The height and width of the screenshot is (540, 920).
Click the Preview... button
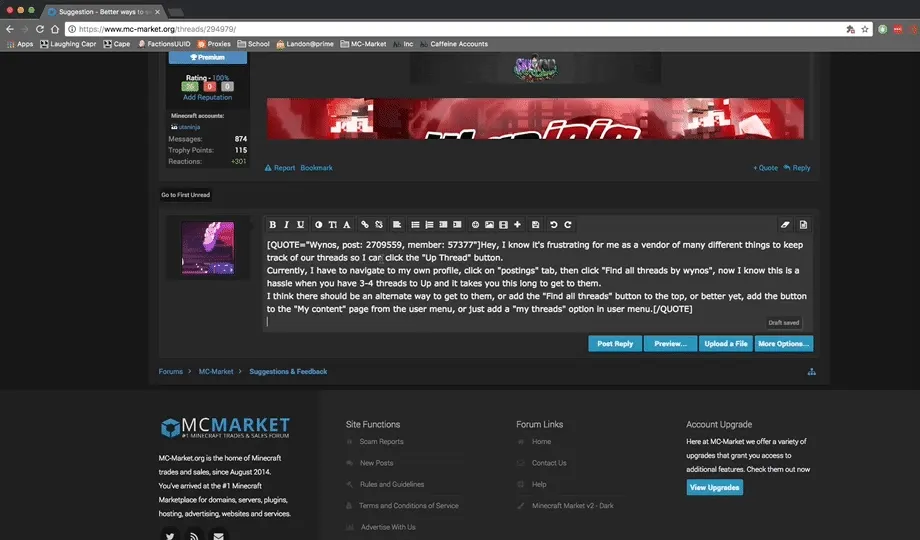(x=670, y=344)
